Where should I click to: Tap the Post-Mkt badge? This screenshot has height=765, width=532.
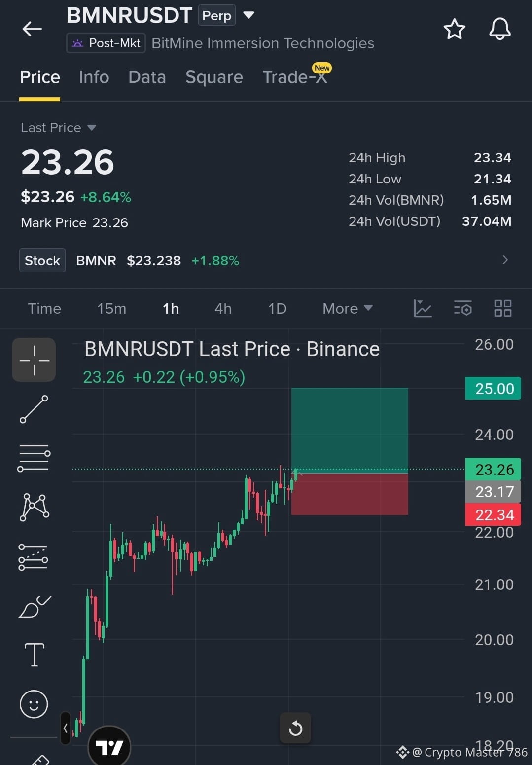point(106,43)
